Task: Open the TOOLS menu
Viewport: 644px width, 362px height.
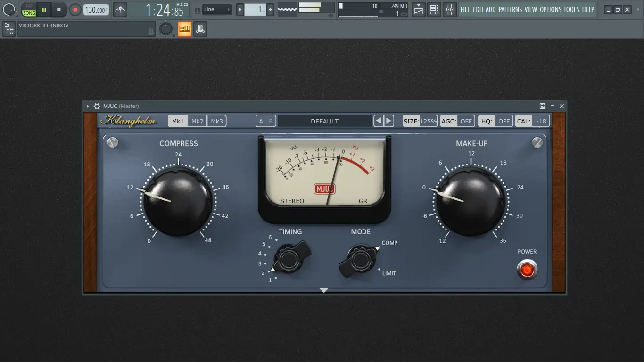Action: (571, 9)
